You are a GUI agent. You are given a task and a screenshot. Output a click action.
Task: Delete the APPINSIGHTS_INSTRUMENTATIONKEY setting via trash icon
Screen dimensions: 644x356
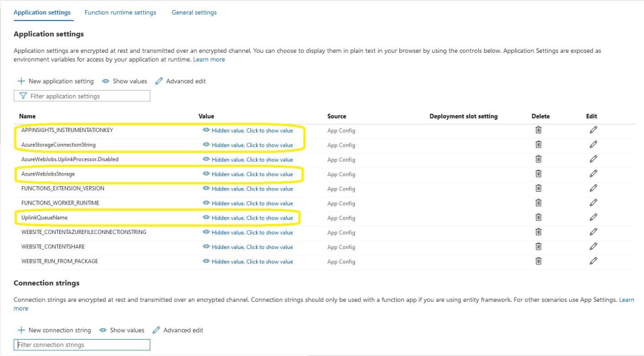[x=538, y=130]
